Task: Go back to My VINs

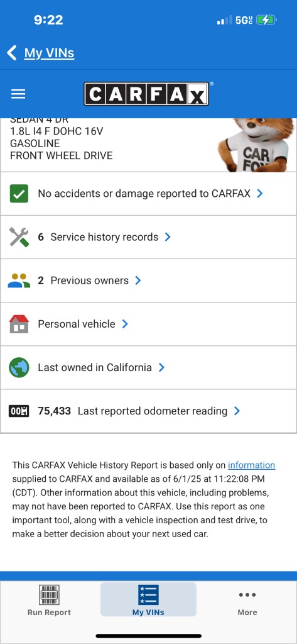Action: coord(41,53)
